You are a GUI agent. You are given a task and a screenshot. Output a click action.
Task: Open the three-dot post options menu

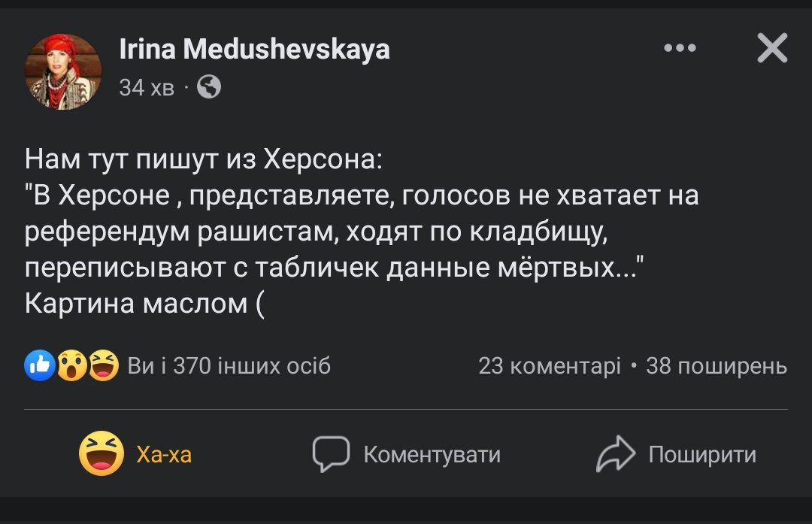(x=680, y=48)
